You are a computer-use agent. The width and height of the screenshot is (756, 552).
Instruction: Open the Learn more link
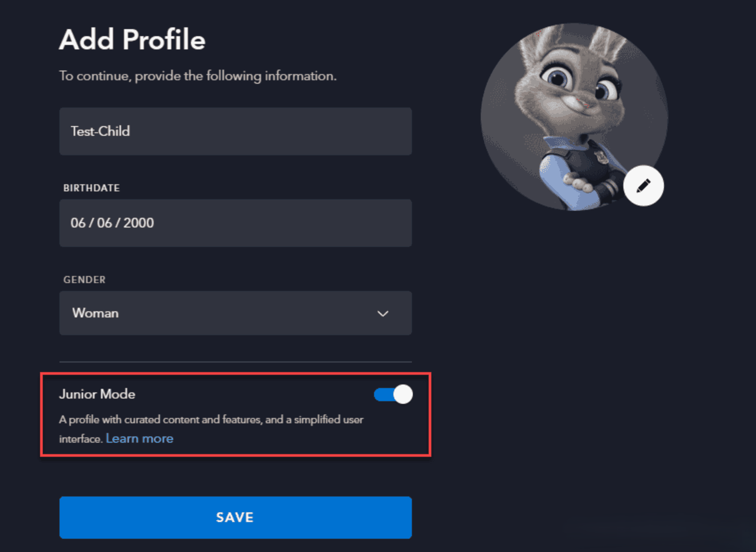pyautogui.click(x=140, y=439)
